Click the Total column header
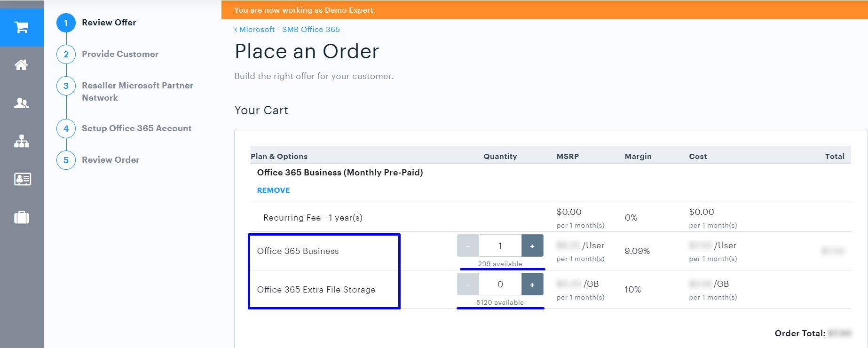868x348 pixels. tap(835, 157)
